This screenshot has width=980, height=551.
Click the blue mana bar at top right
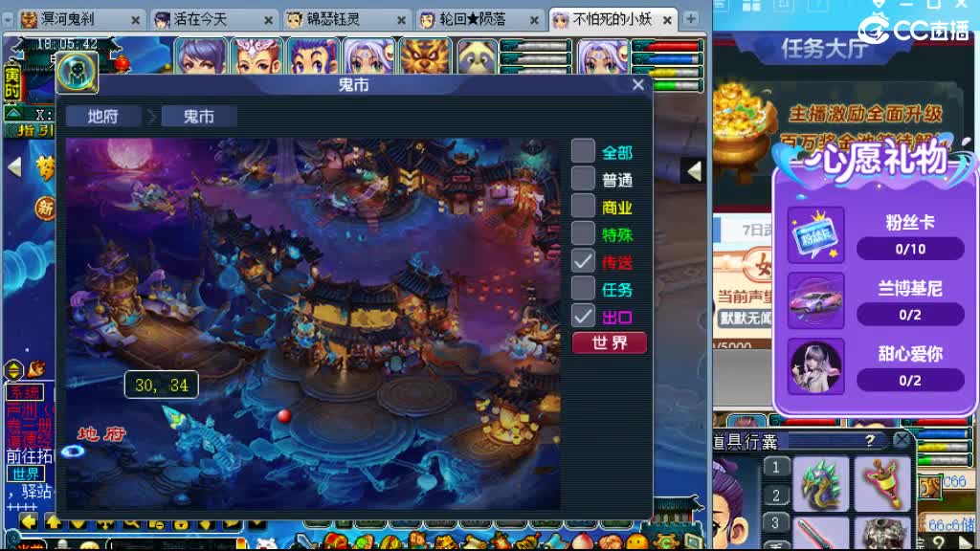[667, 59]
